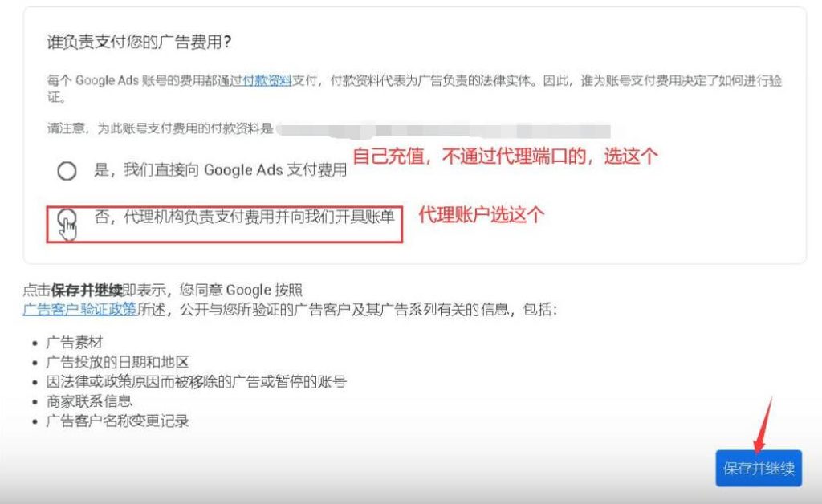
Task: Click the red note starting with “自己充值”
Action: coord(506,156)
